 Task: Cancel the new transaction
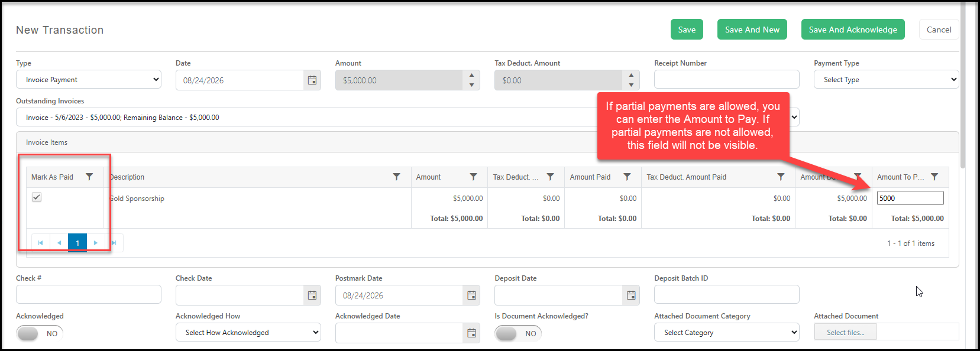939,30
